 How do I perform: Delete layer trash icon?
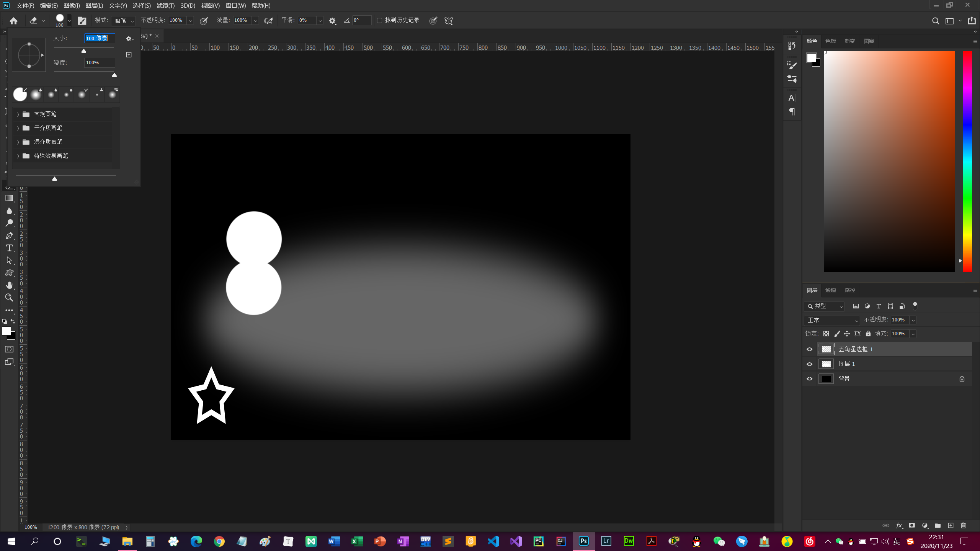[964, 525]
